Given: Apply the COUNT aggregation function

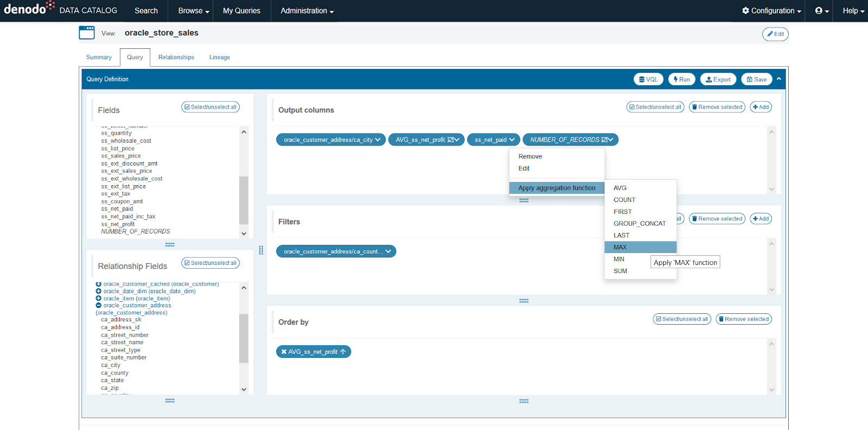Looking at the screenshot, I should (x=641, y=200).
